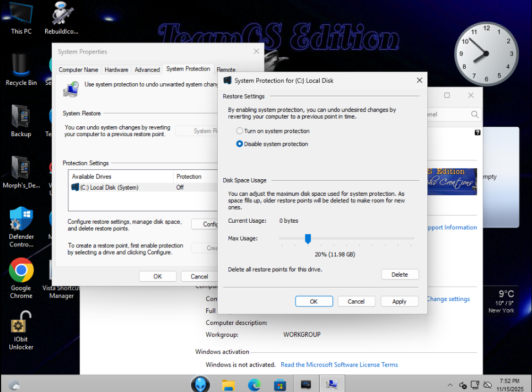532x392 pixels.
Task: Open Microsoft Store from the taskbar
Action: (280, 384)
